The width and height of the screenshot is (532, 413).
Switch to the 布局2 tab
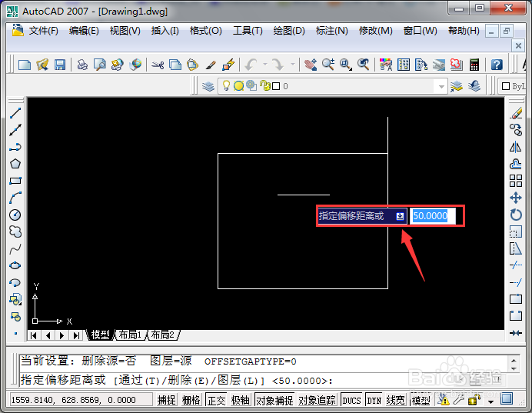163,335
